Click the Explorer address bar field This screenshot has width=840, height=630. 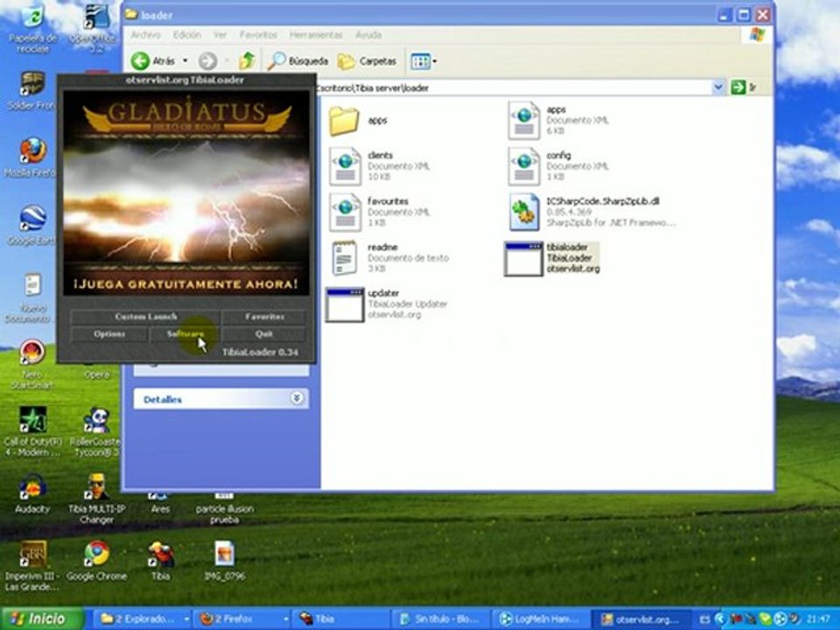coord(514,87)
